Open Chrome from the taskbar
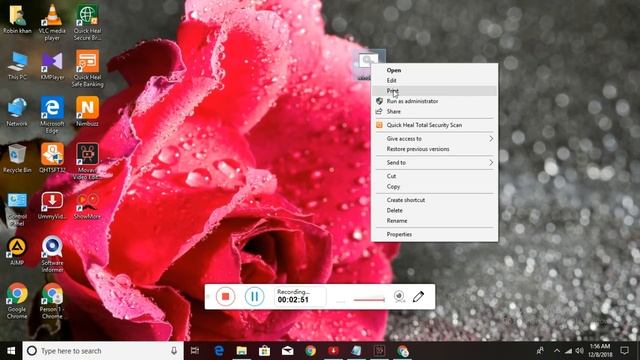Image resolution: width=640 pixels, height=360 pixels. (x=311, y=351)
